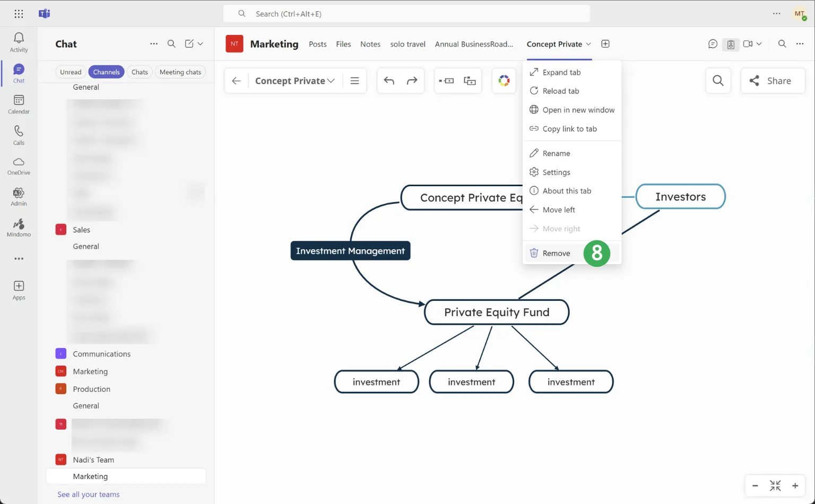Click the redo arrow in Mindomo toolbar
Viewport: 815px width, 504px height.
coord(412,81)
